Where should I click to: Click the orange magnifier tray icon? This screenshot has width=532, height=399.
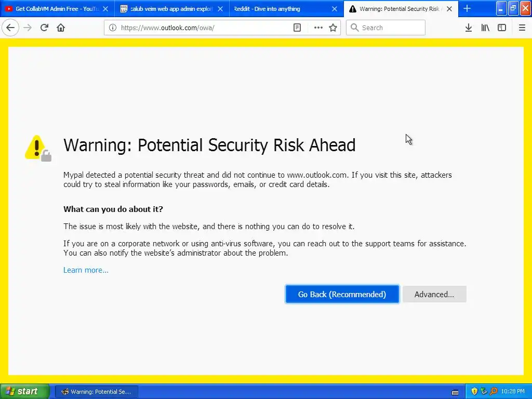point(494,392)
